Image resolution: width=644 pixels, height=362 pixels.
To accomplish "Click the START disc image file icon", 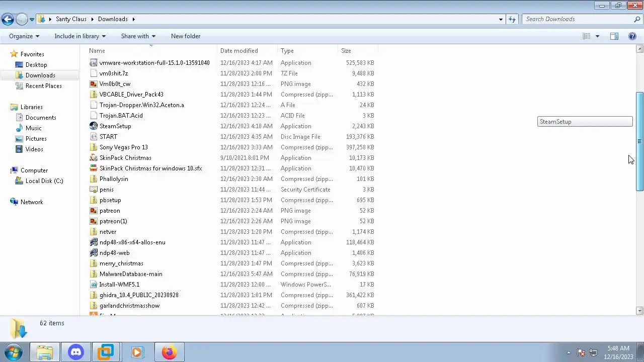I will pos(93,137).
